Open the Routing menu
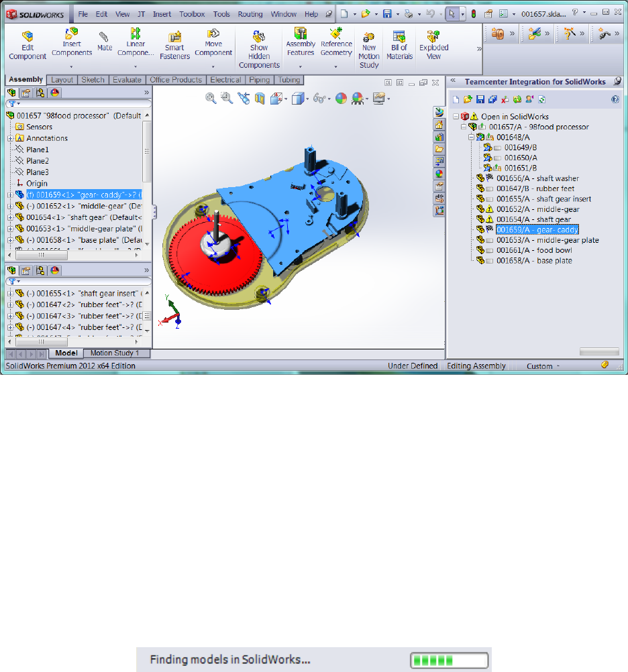Screen dimensions: 628x672 pyautogui.click(x=250, y=14)
